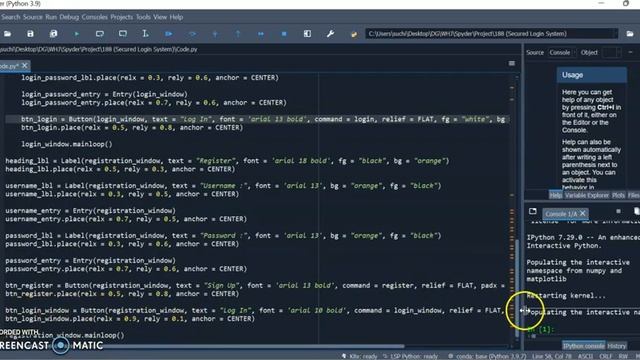Click the login_window.mainloop() code line
640x360 pixels.
[x=67, y=144]
